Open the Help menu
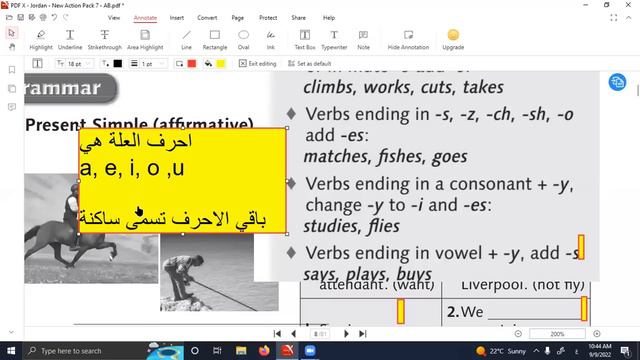The height and width of the screenshot is (360, 640). [329, 18]
